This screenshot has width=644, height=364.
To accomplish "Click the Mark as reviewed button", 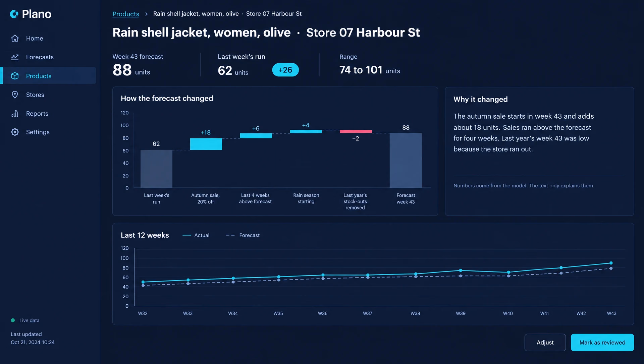I will click(x=602, y=342).
